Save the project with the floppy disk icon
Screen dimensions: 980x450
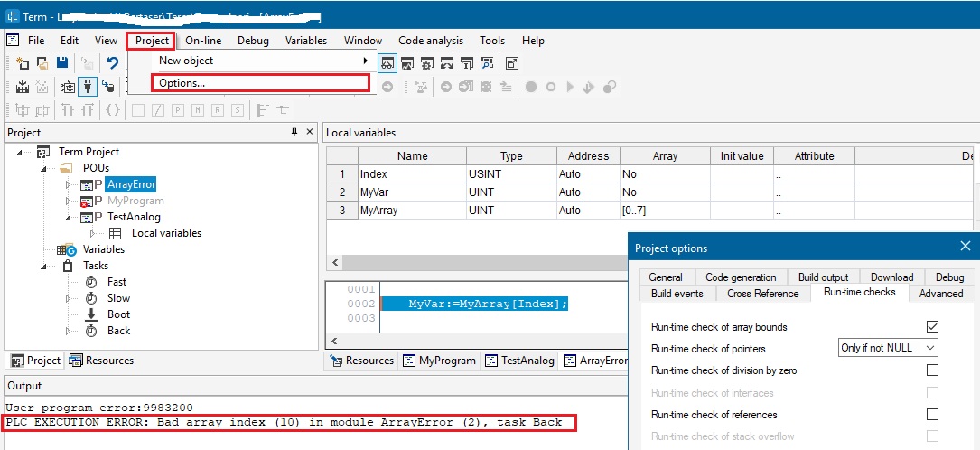62,62
